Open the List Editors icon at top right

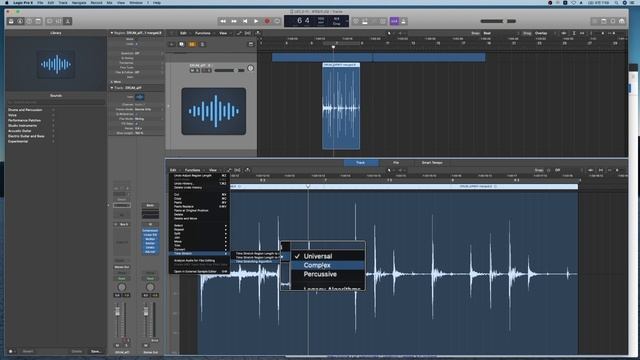[x=595, y=21]
